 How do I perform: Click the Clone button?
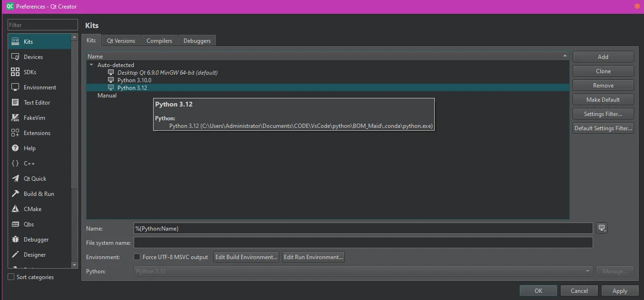coord(603,71)
